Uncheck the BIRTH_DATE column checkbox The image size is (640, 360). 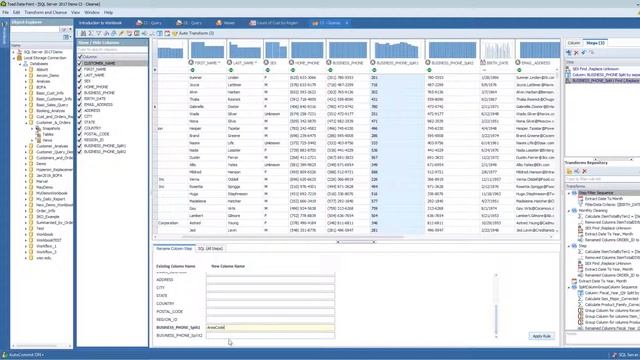80,99
